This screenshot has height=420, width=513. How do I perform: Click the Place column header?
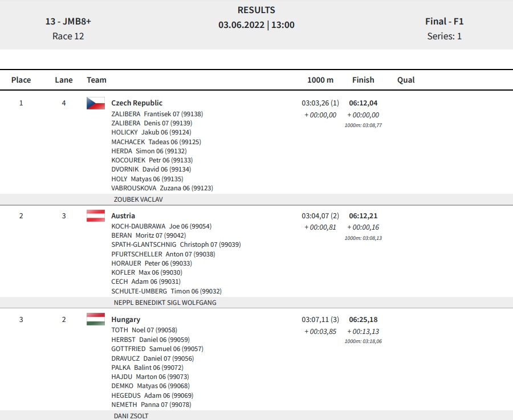coord(21,80)
